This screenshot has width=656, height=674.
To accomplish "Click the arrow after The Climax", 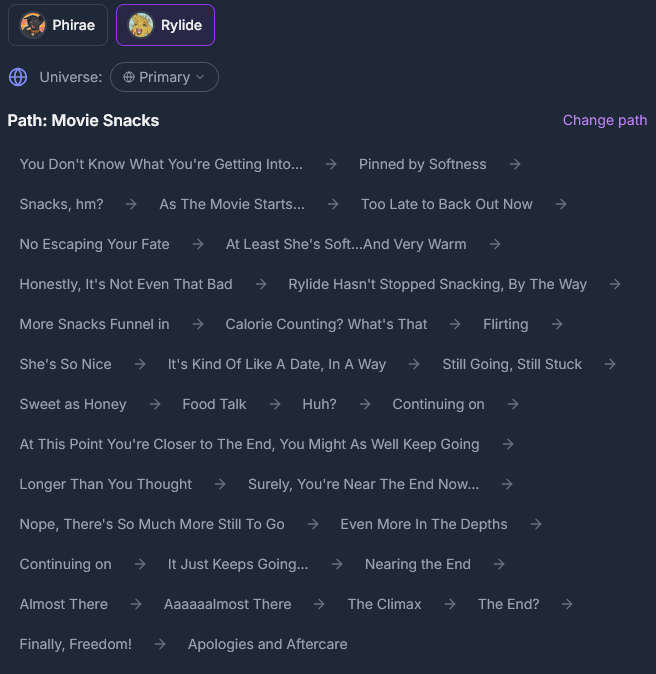I will (x=450, y=604).
